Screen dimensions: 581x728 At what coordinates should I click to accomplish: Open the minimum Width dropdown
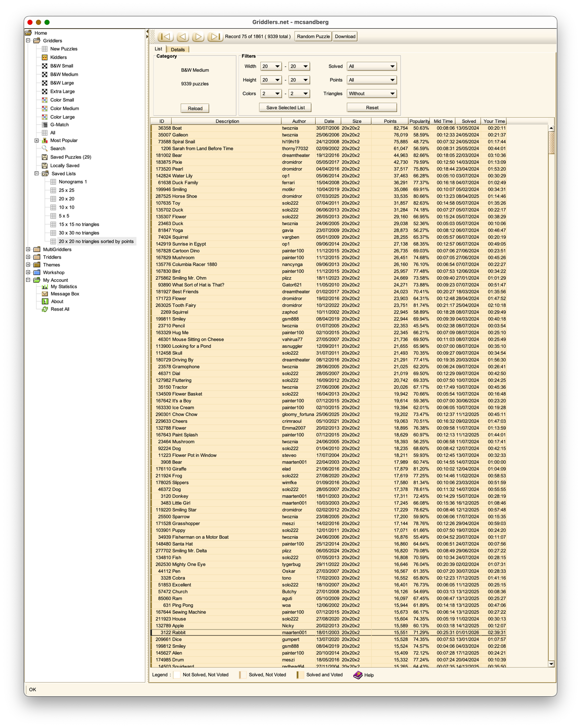pos(271,66)
